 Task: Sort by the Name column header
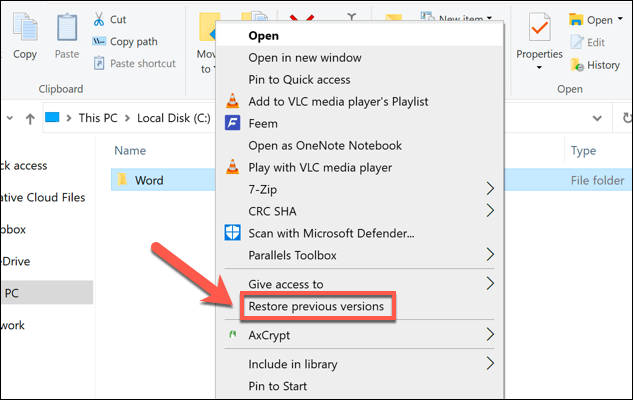point(130,150)
